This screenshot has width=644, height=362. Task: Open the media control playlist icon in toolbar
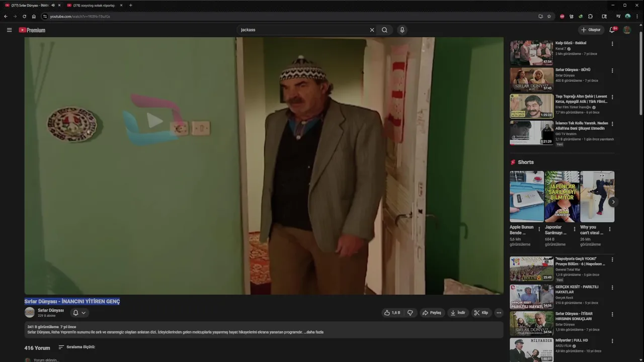[618, 16]
